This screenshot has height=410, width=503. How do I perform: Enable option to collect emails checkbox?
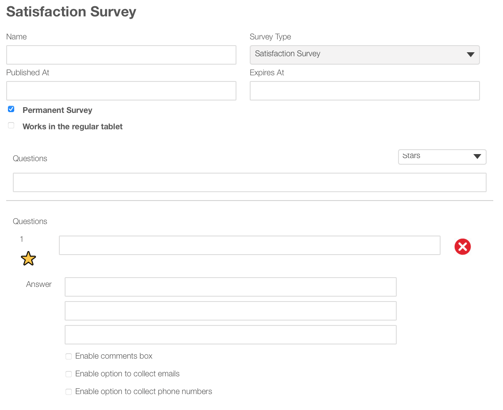68,374
